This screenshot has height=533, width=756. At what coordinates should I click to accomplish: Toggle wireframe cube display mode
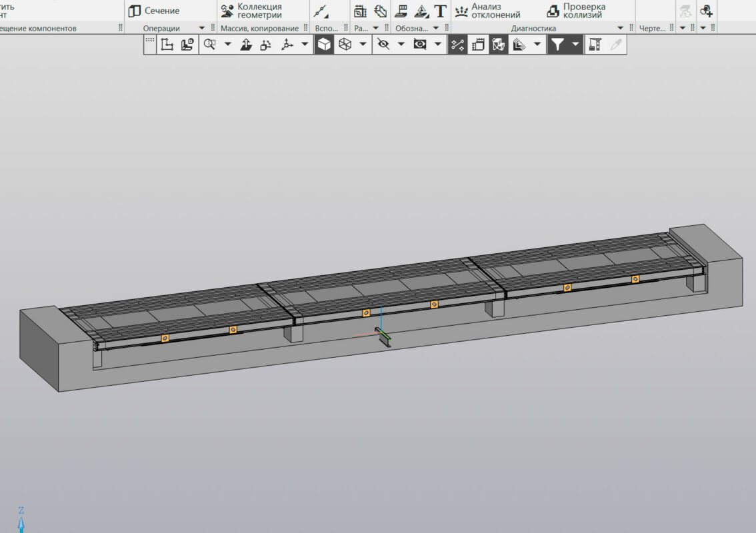coord(345,45)
